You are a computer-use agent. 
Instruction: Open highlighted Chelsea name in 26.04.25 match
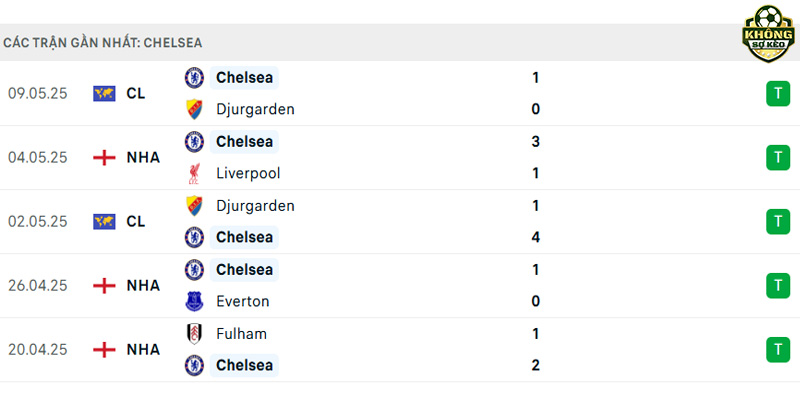point(244,269)
